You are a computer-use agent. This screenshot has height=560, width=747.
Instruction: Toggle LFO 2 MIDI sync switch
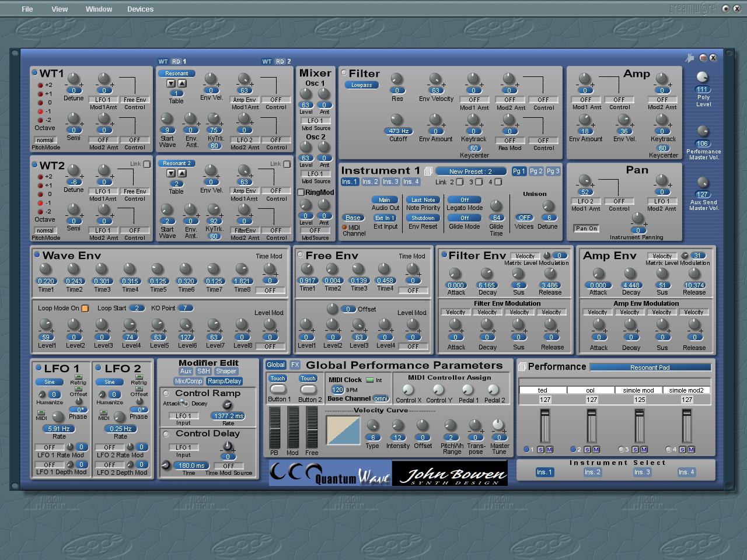tap(103, 412)
